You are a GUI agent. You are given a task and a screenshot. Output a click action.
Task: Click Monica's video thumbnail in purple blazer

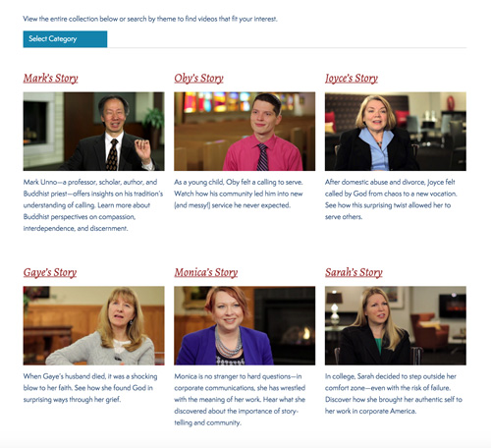(245, 325)
